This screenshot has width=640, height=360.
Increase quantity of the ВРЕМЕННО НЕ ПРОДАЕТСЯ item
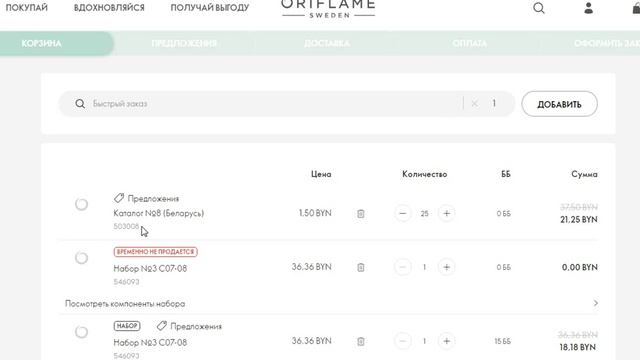point(446,267)
